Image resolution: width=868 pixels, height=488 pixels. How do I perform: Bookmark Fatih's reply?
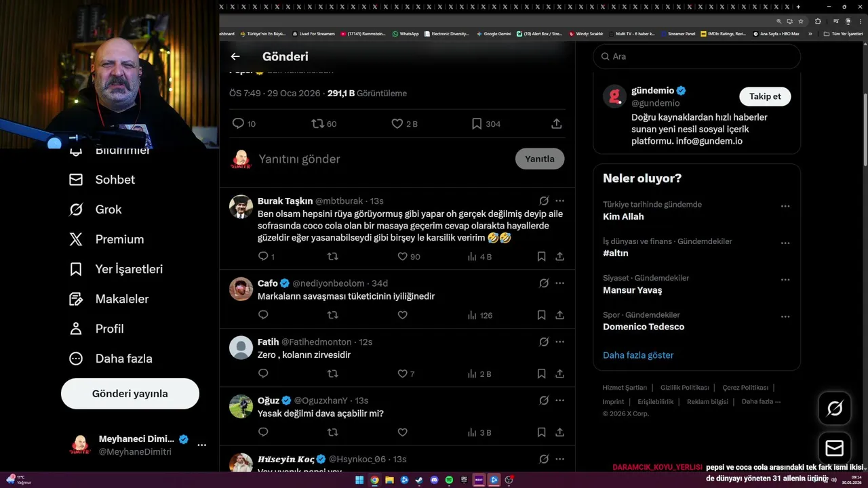point(541,373)
